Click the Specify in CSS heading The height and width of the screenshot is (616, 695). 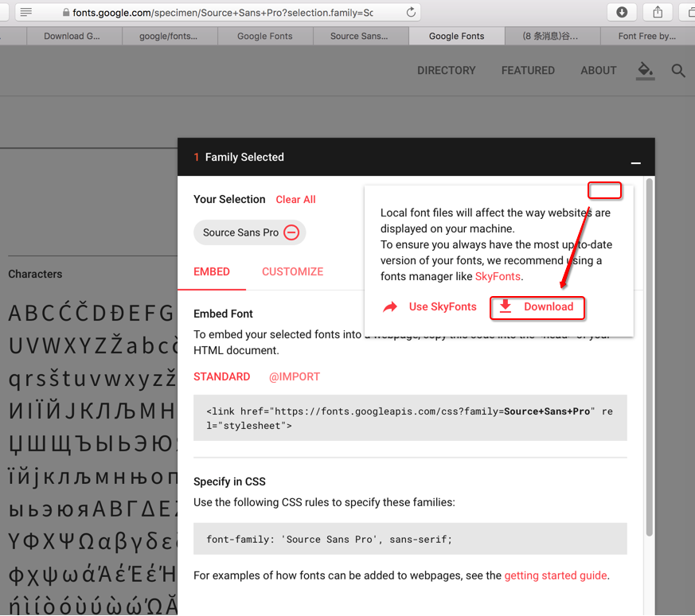click(x=229, y=481)
